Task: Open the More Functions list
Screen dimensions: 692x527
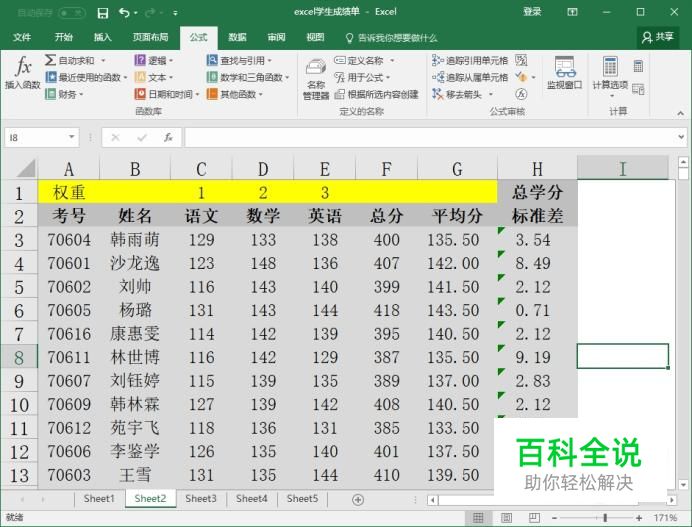Action: point(234,94)
